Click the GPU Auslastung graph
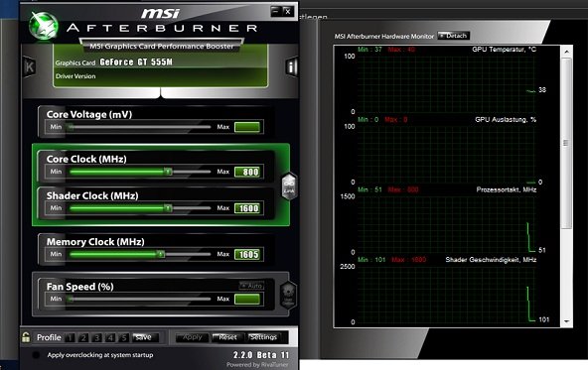This screenshot has height=370, width=588. [x=447, y=154]
